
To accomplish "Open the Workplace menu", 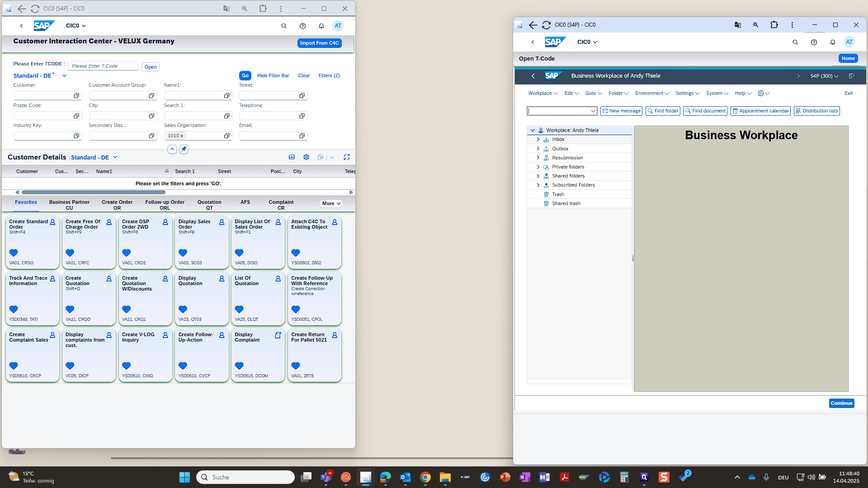I will 543,94.
